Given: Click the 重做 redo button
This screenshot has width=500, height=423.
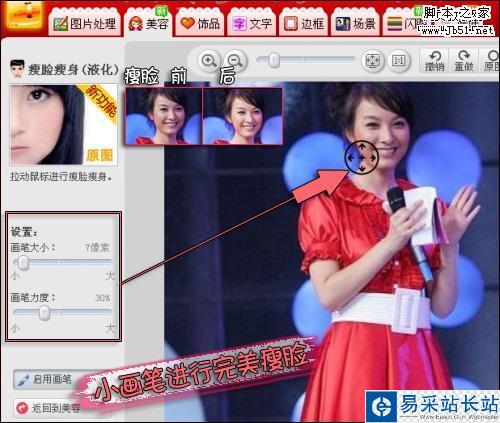Looking at the screenshot, I should [464, 61].
